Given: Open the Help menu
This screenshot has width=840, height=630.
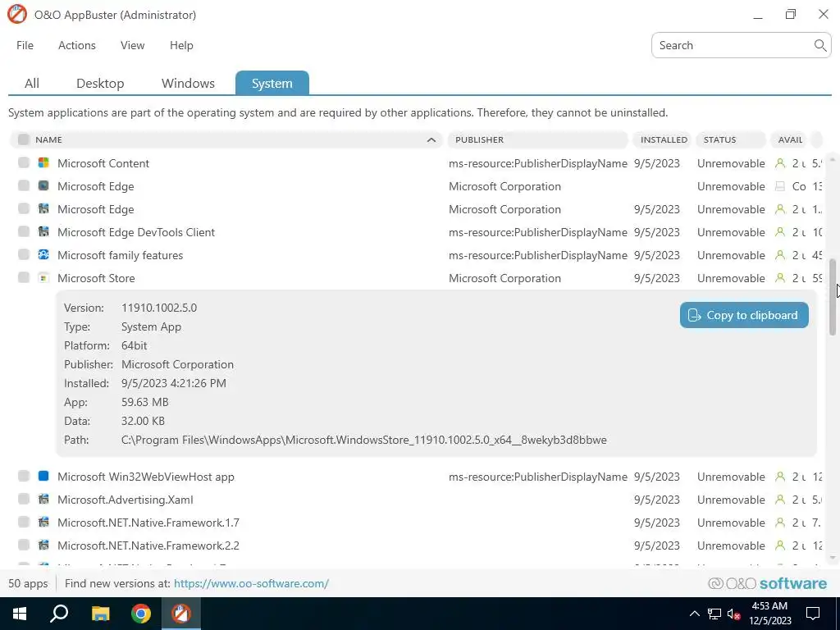Looking at the screenshot, I should point(181,46).
